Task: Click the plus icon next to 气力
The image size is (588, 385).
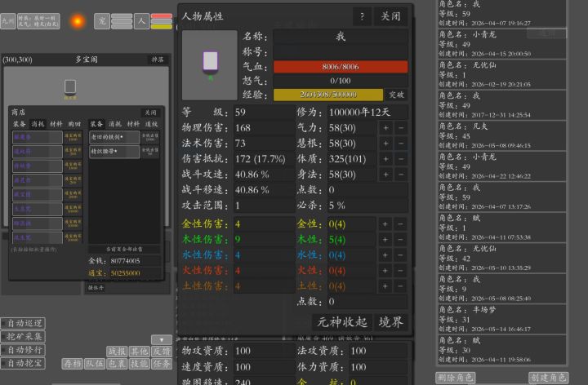Action: point(385,128)
